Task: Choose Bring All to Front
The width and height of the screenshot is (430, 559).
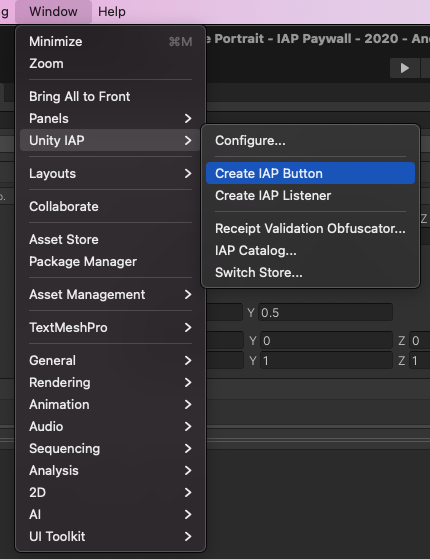Action: click(x=110, y=97)
